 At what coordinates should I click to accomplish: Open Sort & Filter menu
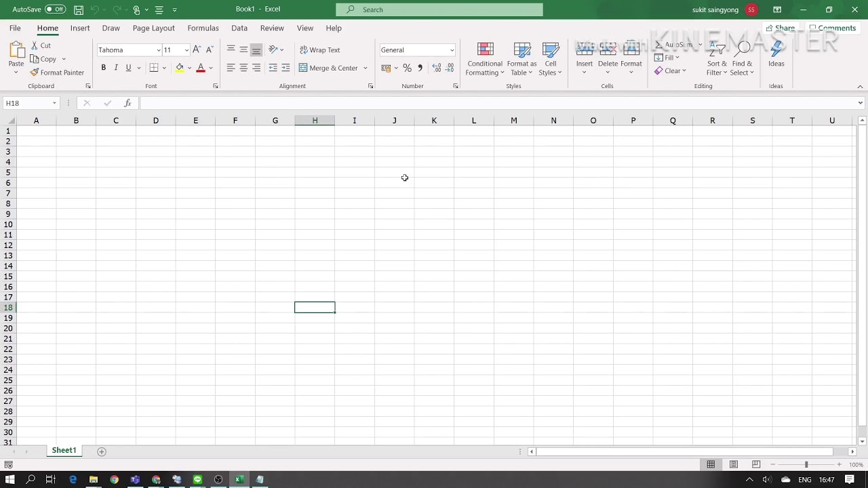(717, 59)
